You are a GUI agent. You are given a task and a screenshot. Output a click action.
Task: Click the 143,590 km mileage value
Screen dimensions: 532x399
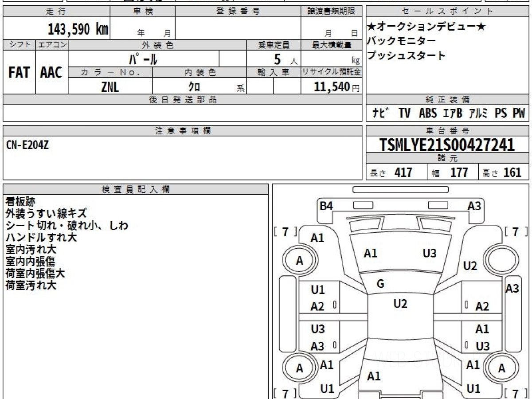click(x=78, y=29)
